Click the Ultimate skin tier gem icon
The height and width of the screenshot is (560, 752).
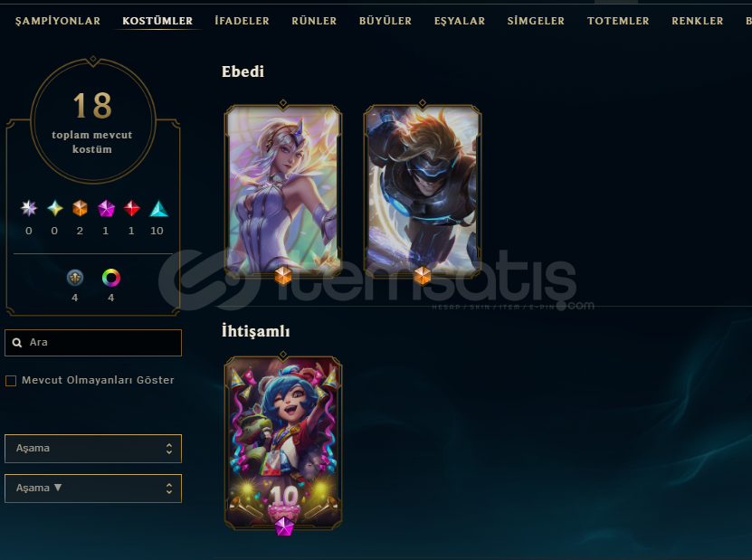29,208
